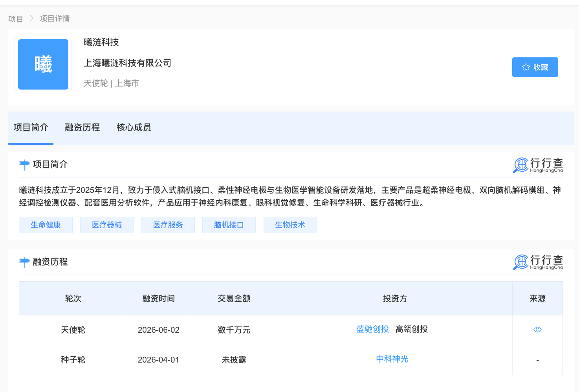The width and height of the screenshot is (579, 392).
Task: Click the date 2026-04-01 cell
Action: coord(159,360)
